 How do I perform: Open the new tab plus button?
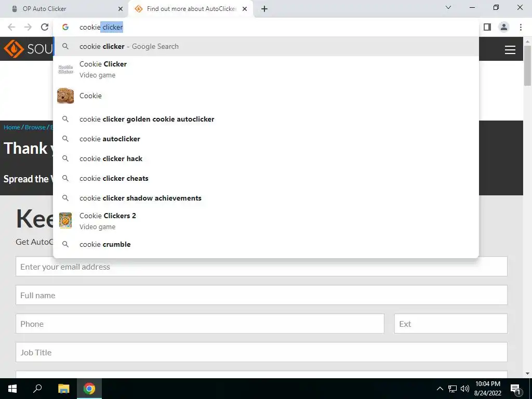click(264, 9)
